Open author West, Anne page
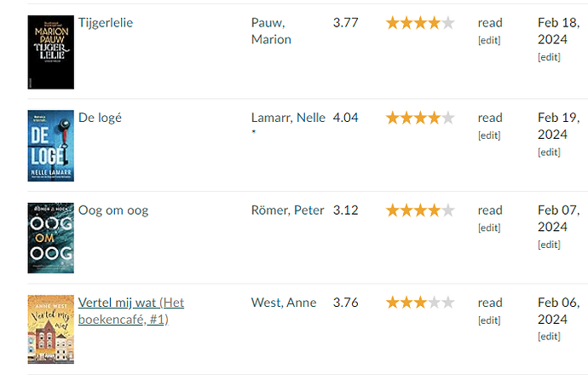Image resolution: width=588 pixels, height=375 pixels. (284, 303)
